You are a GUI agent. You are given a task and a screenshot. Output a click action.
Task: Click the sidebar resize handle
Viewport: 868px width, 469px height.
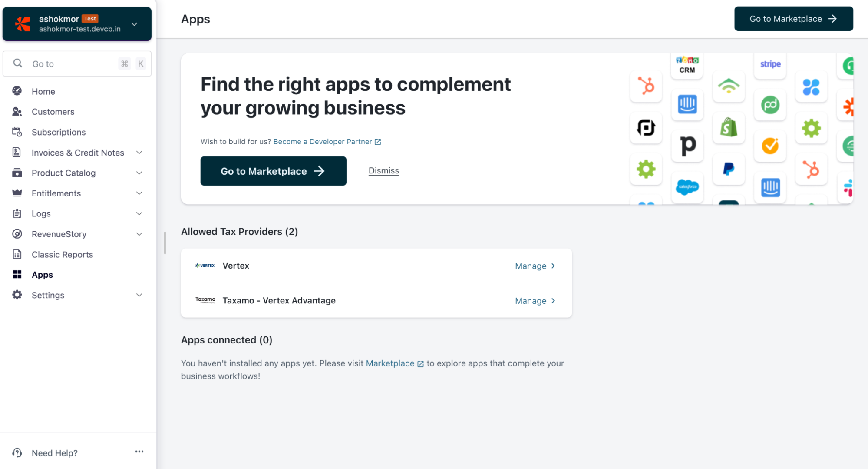point(165,243)
